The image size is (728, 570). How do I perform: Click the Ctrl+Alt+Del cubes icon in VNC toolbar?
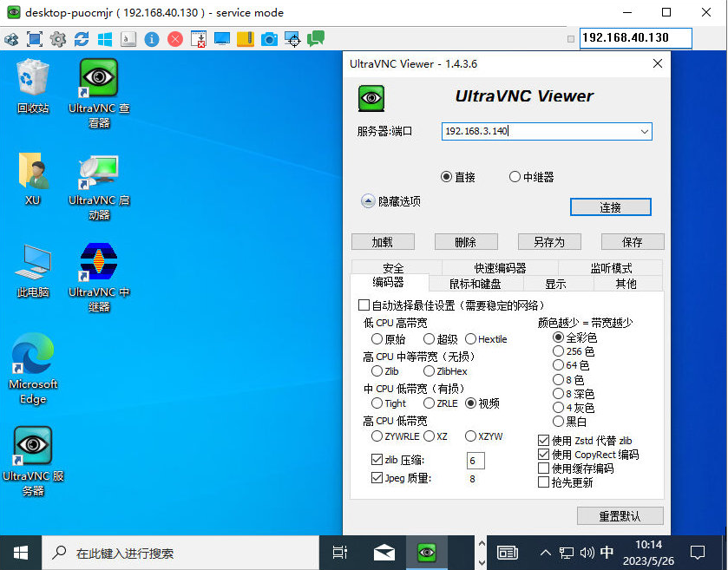(x=11, y=39)
